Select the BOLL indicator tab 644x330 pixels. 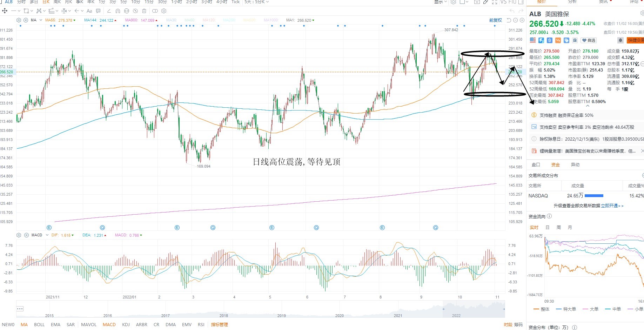[x=39, y=325]
